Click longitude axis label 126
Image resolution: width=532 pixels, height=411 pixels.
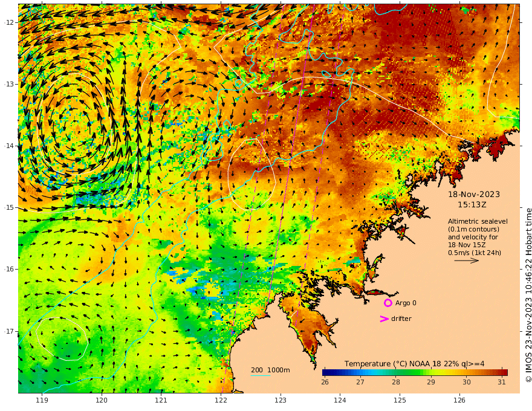point(459,400)
